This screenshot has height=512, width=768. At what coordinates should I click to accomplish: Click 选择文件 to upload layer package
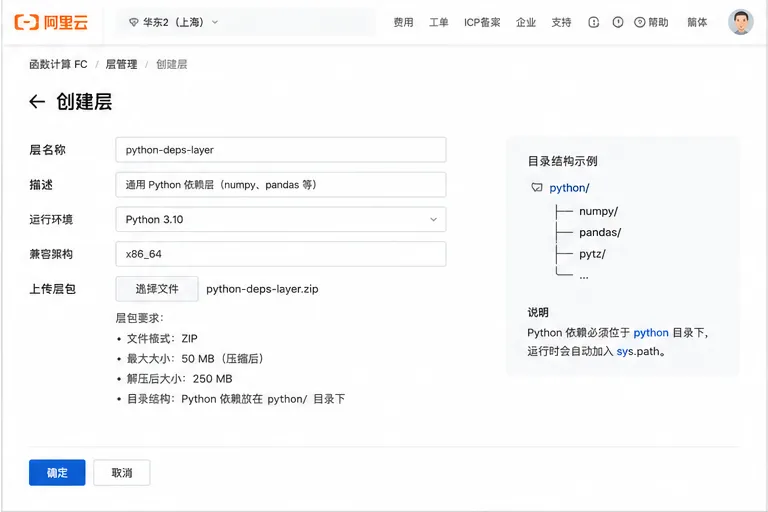click(157, 289)
